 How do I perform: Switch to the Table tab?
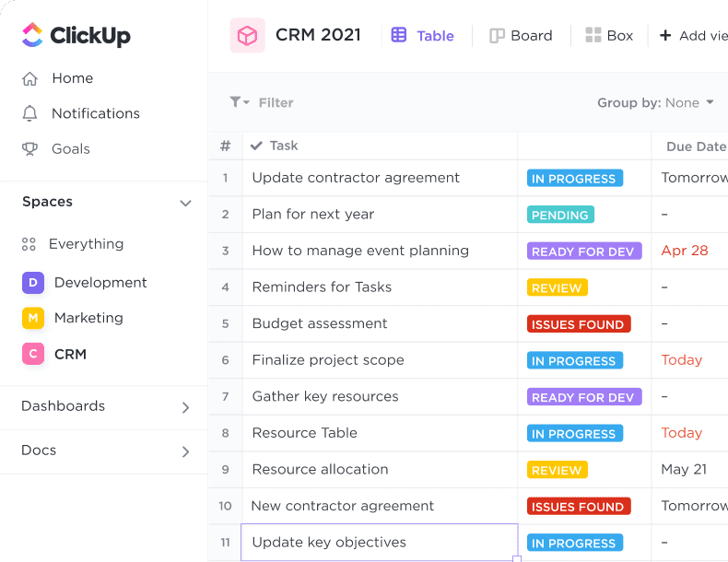422,35
